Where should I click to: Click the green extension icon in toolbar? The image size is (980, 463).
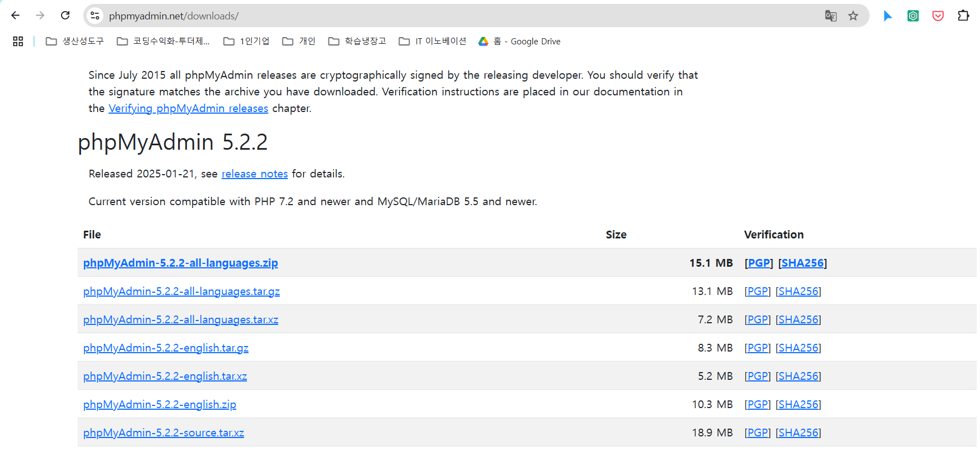point(913,16)
